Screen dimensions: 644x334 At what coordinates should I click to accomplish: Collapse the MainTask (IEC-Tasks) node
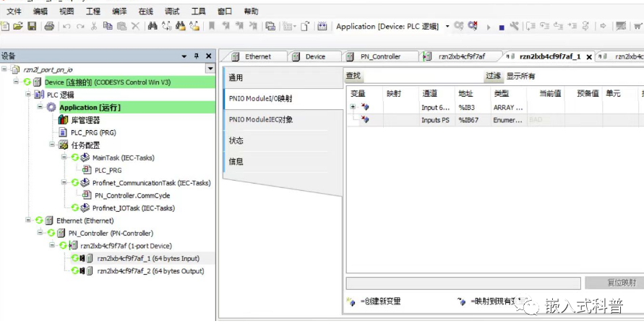click(x=64, y=158)
